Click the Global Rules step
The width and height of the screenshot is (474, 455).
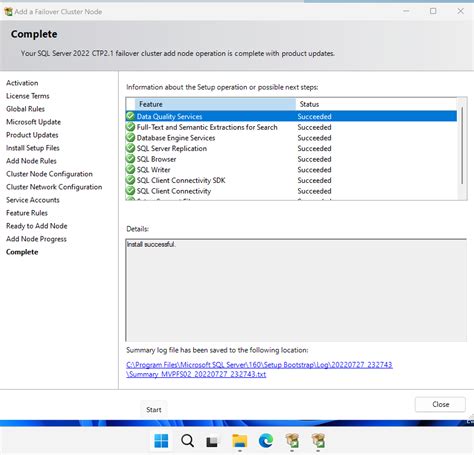pos(25,109)
